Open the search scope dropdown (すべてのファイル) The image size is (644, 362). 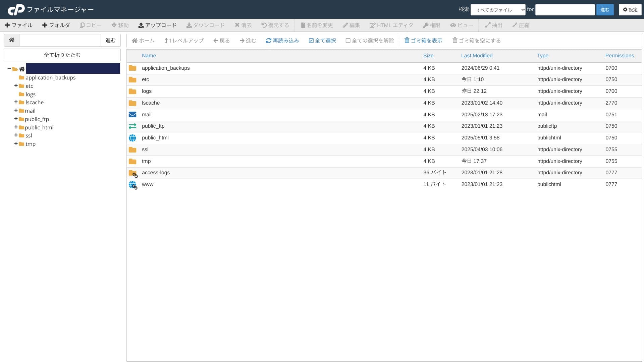(498, 10)
